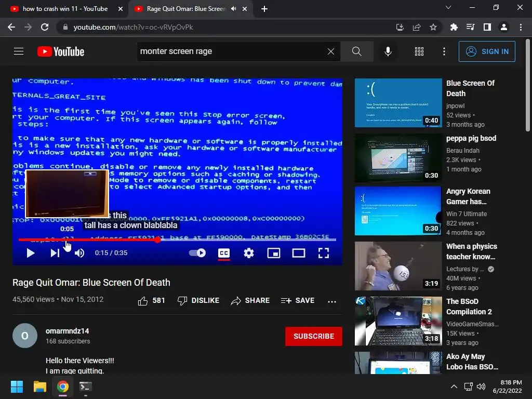The height and width of the screenshot is (399, 532).
Task: Dislike the video
Action: pos(198,301)
